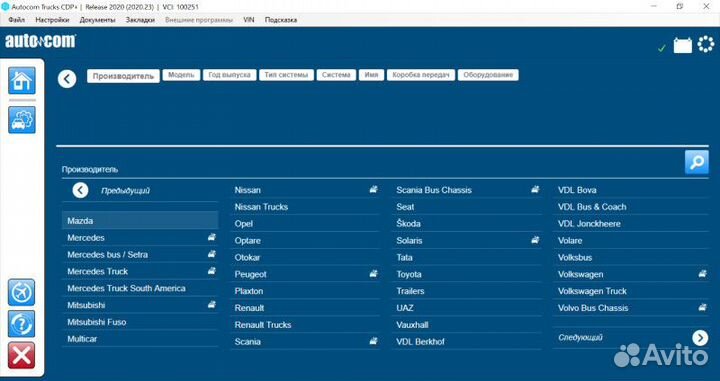Click the vehicle icon beside Scania Bus Chassis
Screen dimensions: 720x381
535,189
